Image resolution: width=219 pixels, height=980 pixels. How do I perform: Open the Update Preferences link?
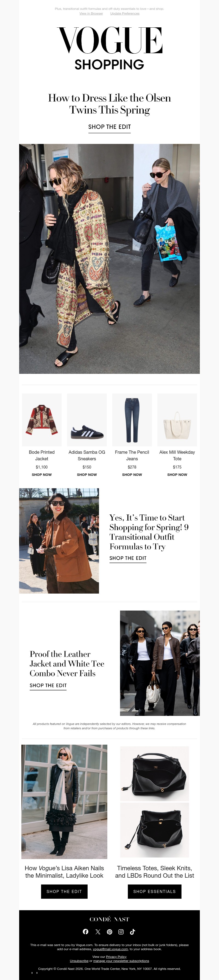(125, 13)
